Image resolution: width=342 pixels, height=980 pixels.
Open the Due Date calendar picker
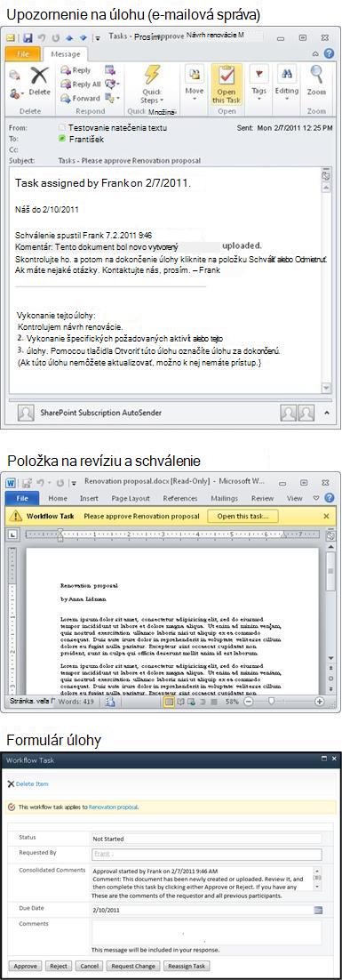317,910
